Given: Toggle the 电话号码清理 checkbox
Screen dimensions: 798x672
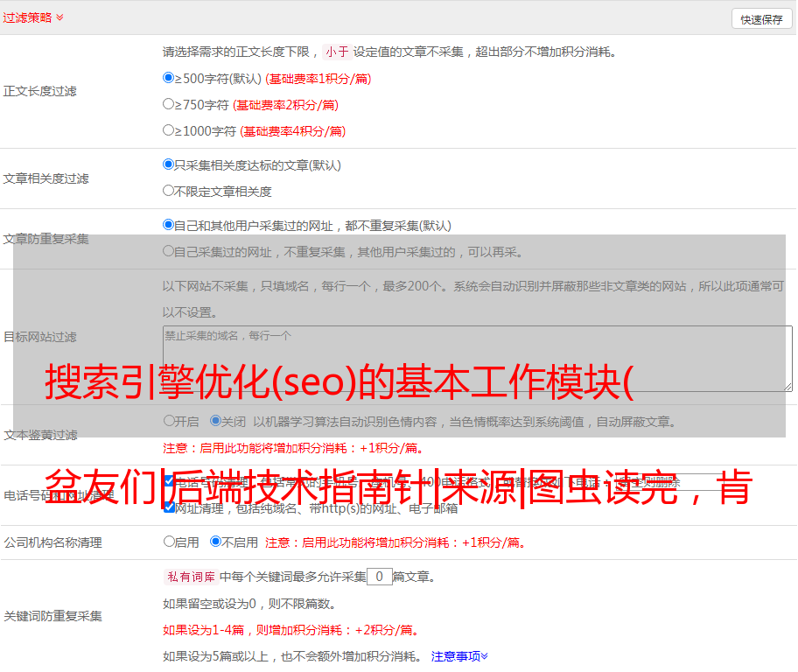Looking at the screenshot, I should pyautogui.click(x=169, y=480).
